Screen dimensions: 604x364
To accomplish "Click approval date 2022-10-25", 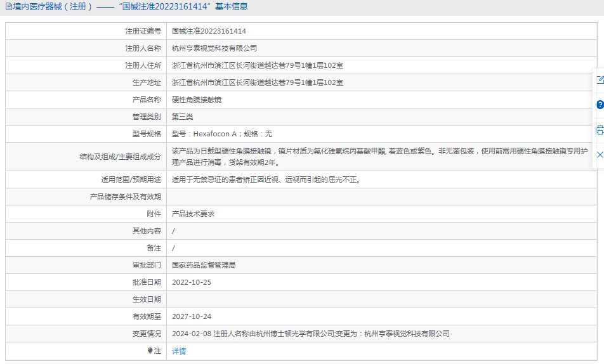I will 192,282.
